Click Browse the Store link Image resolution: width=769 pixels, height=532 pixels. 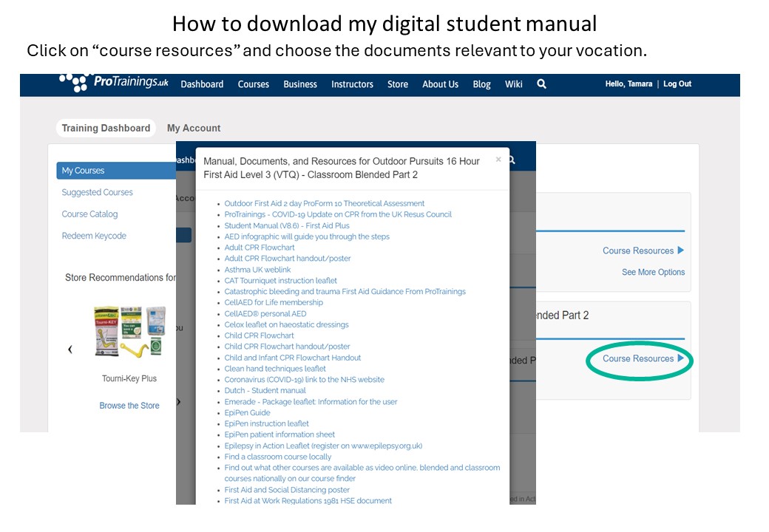pyautogui.click(x=129, y=406)
